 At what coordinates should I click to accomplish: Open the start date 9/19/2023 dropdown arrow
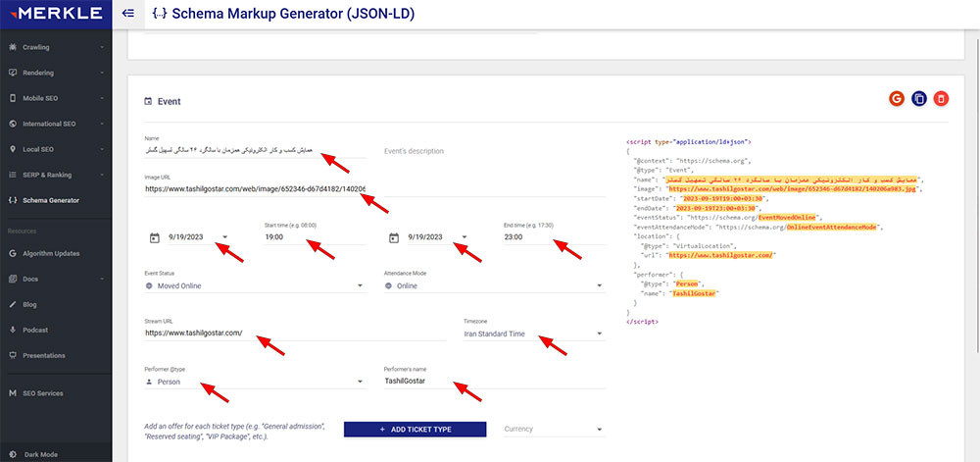click(x=225, y=237)
